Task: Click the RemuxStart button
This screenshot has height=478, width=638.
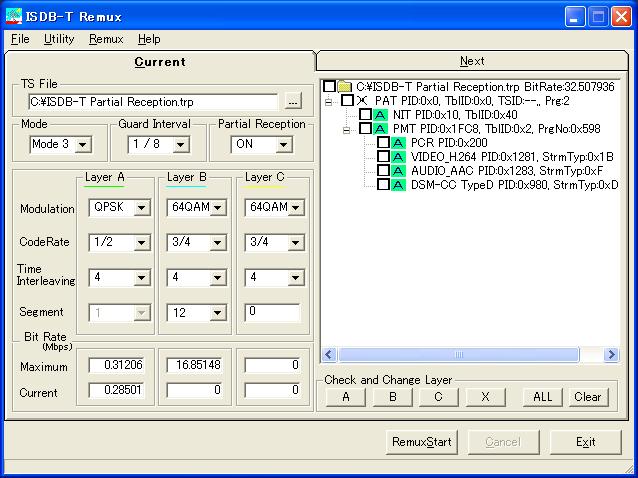Action: [x=422, y=442]
